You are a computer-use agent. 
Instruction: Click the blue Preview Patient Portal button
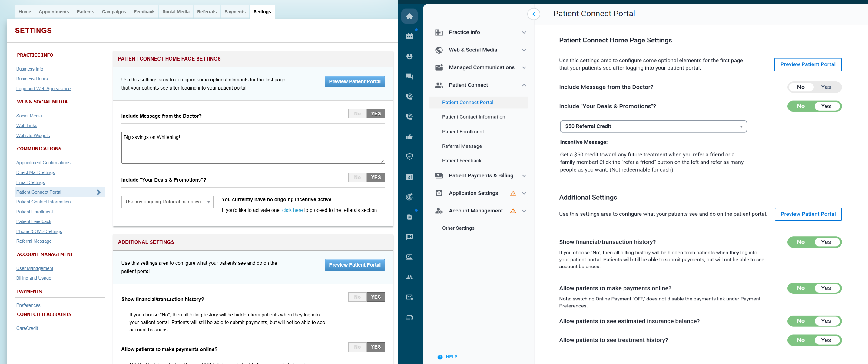(x=354, y=81)
